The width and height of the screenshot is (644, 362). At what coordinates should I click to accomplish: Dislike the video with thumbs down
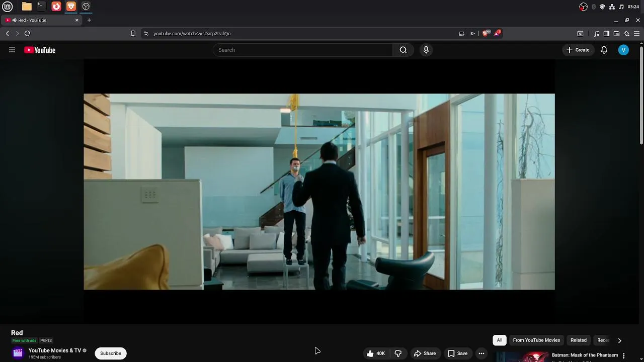point(398,353)
